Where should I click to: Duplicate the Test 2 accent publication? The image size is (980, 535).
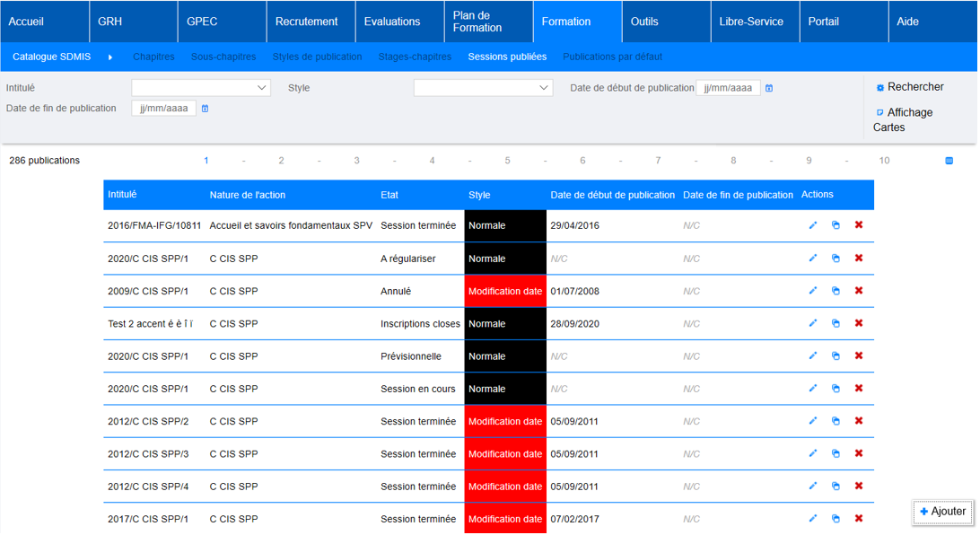coord(836,323)
